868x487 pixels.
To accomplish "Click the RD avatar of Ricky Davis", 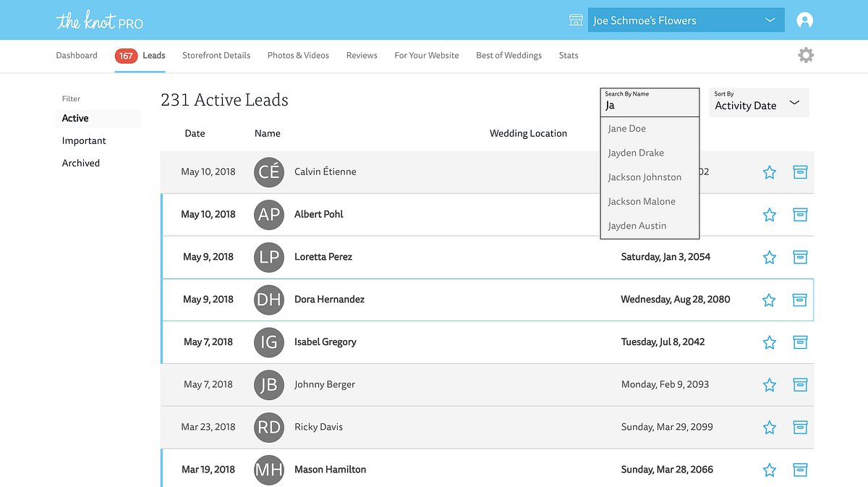I will (269, 428).
